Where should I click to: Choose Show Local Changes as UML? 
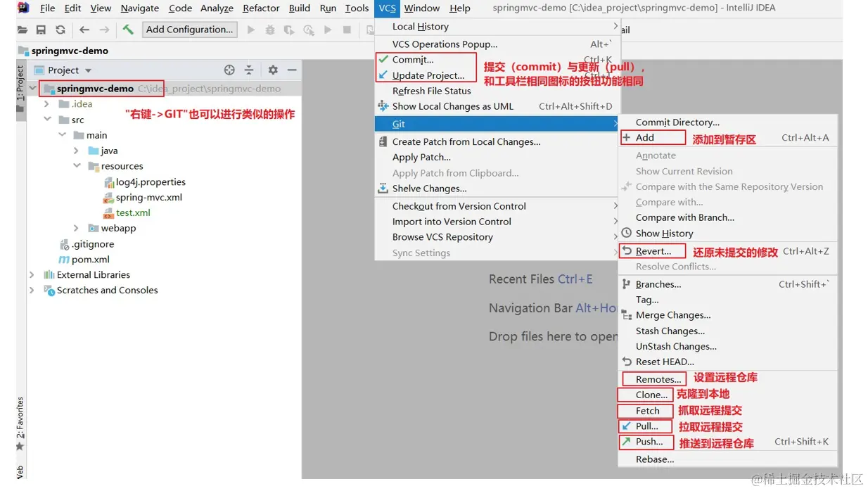point(497,106)
